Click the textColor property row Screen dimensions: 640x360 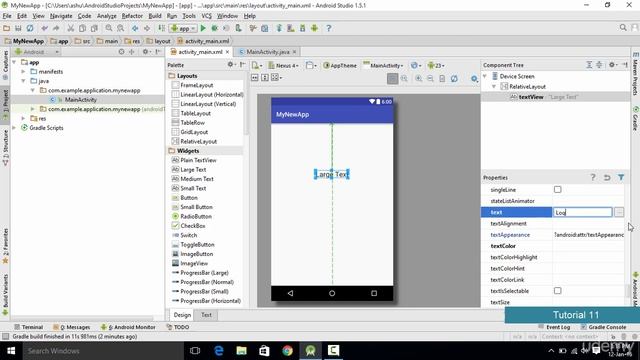pos(553,246)
